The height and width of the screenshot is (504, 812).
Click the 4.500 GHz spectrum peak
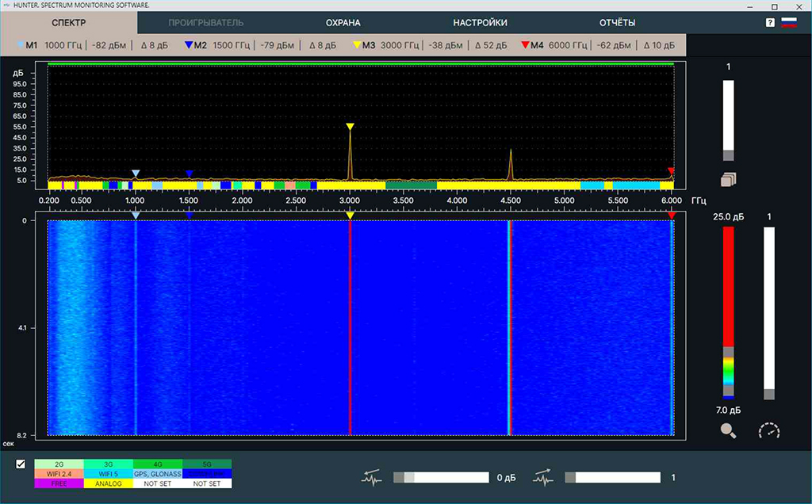click(511, 165)
